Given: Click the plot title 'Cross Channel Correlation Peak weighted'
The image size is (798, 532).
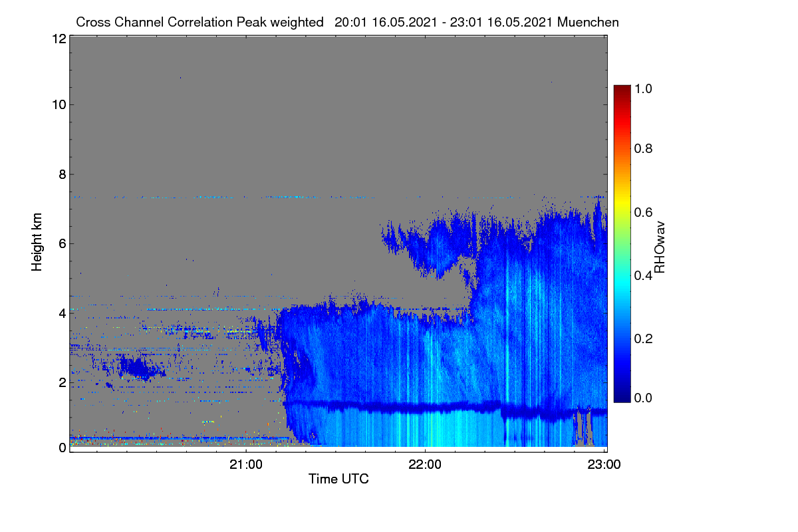Looking at the screenshot, I should pos(200,22).
